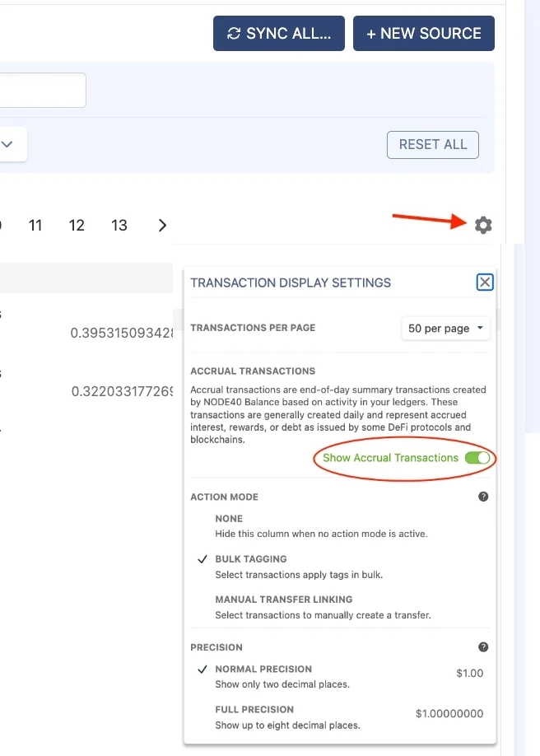
Task: Click the Precision help question mark
Action: pyautogui.click(x=483, y=646)
